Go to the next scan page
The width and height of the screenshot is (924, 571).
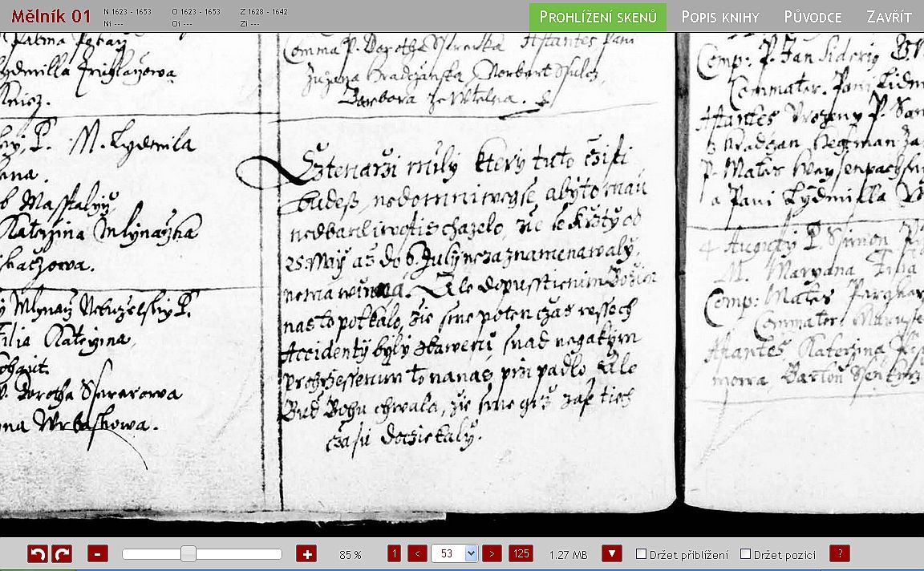point(492,553)
